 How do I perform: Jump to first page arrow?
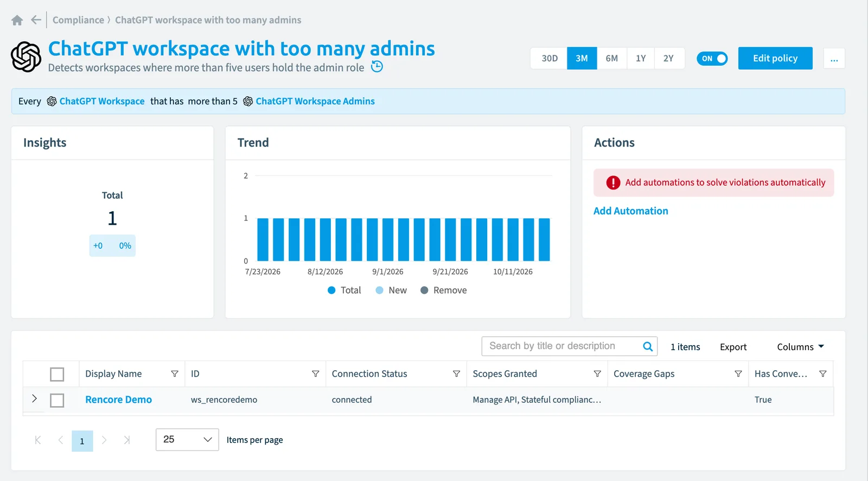(38, 440)
